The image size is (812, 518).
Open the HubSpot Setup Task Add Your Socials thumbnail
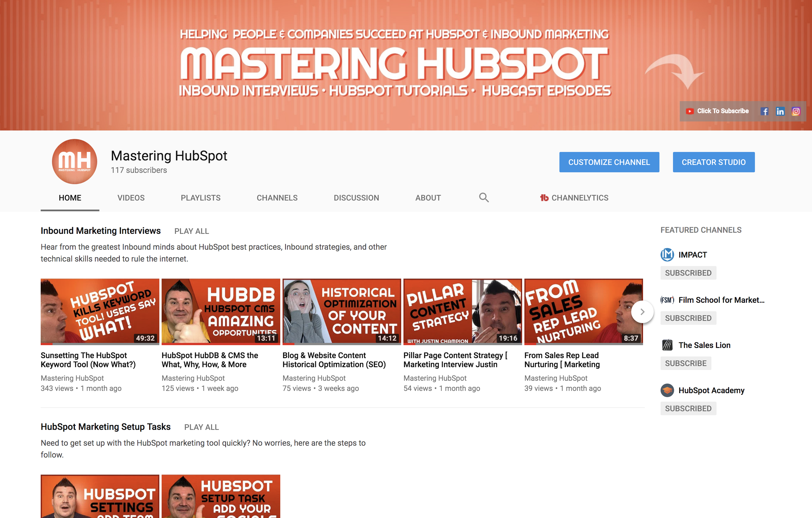[221, 496]
